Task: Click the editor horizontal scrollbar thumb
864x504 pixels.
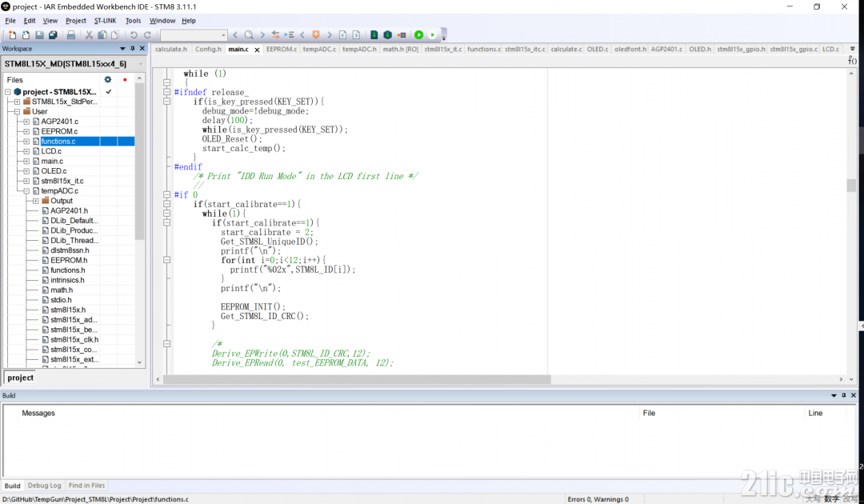Action: coord(357,379)
